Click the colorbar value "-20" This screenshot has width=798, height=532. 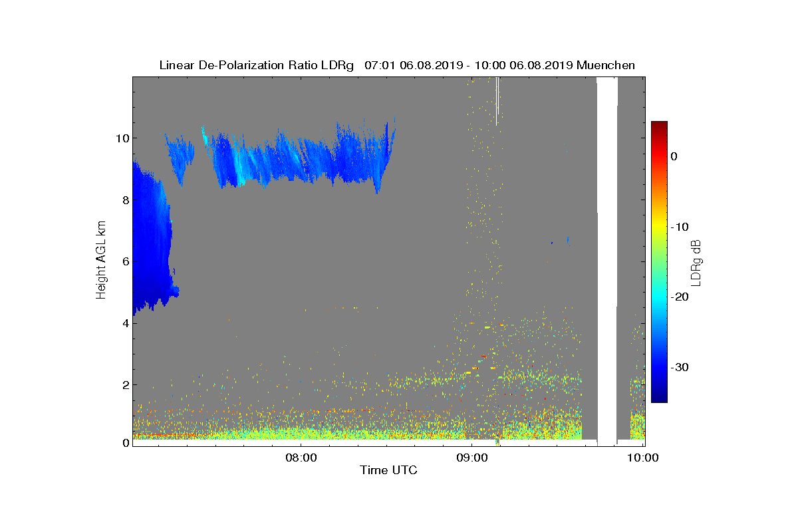pos(680,297)
